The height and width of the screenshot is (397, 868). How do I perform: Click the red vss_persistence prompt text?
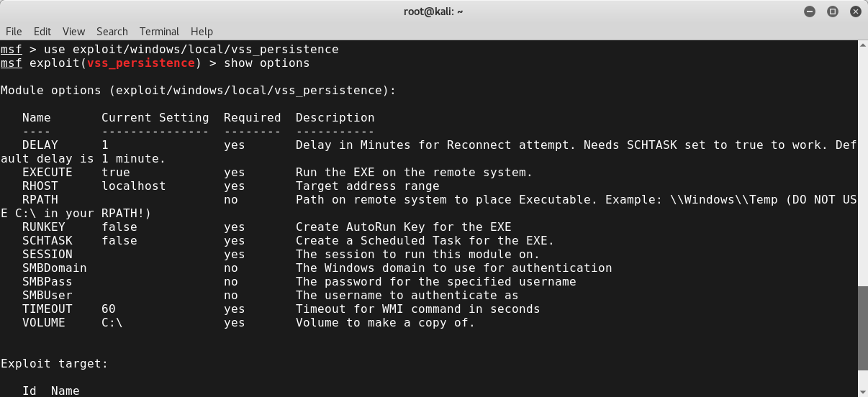click(x=141, y=63)
